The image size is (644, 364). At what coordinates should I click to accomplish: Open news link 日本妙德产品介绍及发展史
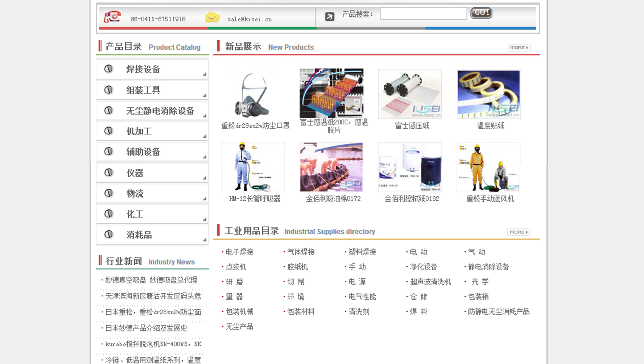pyautogui.click(x=146, y=328)
